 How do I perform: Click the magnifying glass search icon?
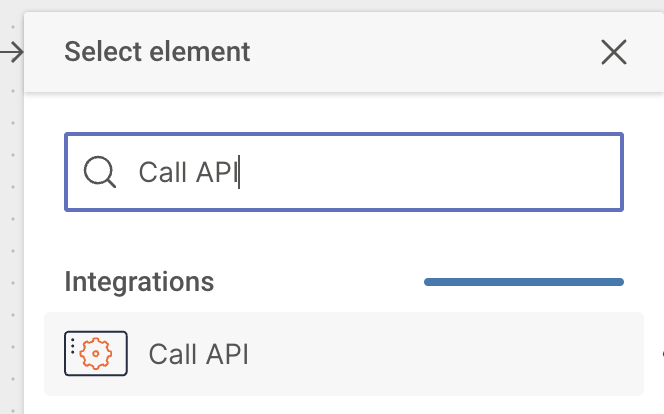[99, 173]
